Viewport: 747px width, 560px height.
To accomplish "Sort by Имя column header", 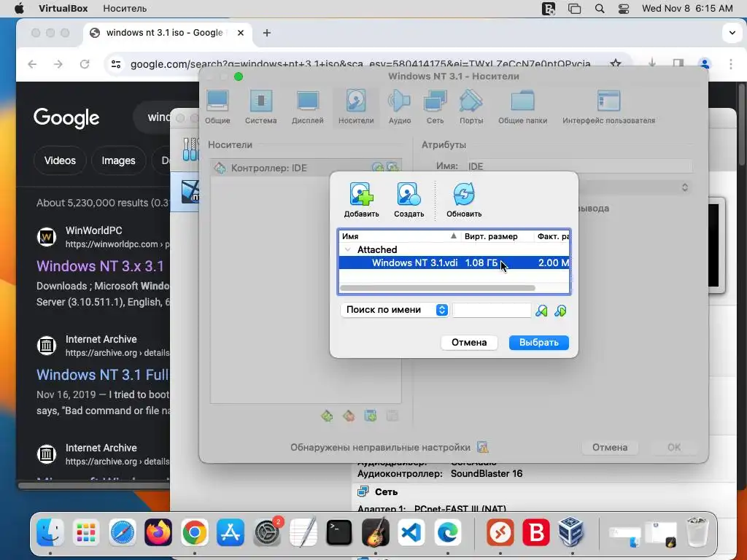I will 399,236.
